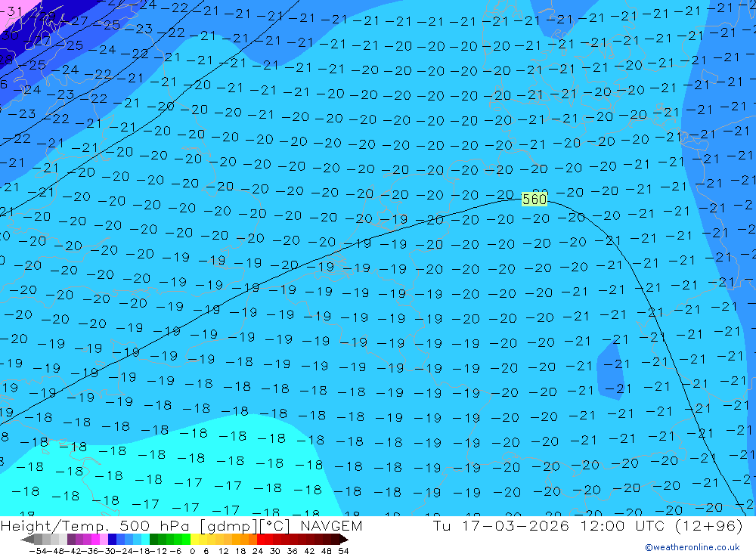The image size is (756, 554).
Task: Open the weatheronline.co.uk link
Action: (x=692, y=547)
